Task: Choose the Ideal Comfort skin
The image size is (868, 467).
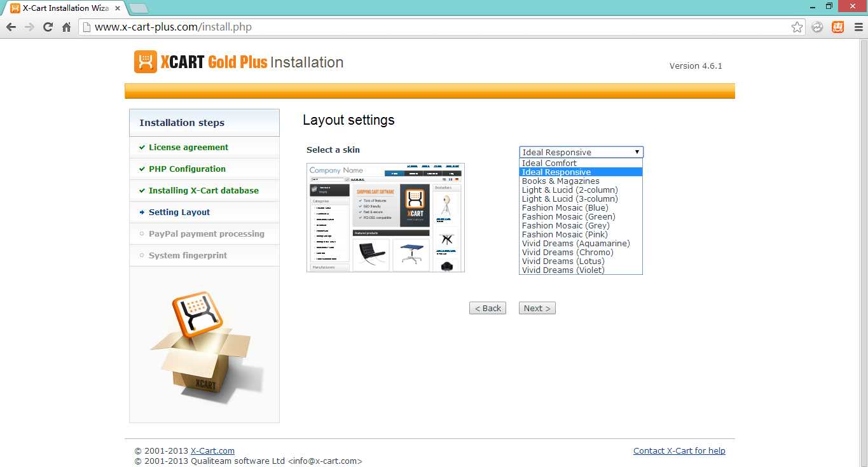Action: coord(581,163)
